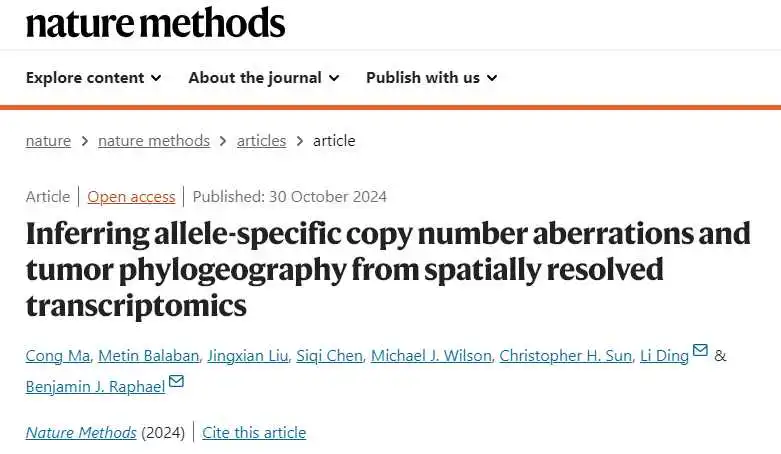Screen dimensions: 781x454
Task: Open the Explore content menu
Action: pos(94,78)
